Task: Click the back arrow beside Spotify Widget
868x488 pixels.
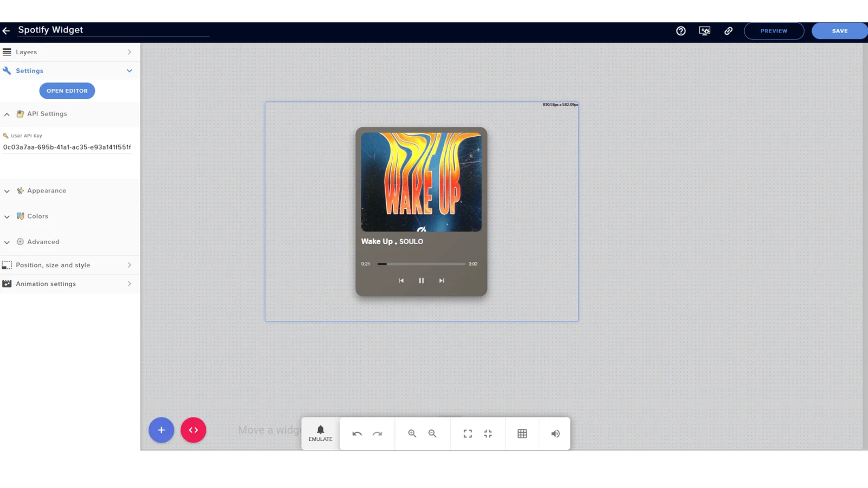Action: pos(6,31)
